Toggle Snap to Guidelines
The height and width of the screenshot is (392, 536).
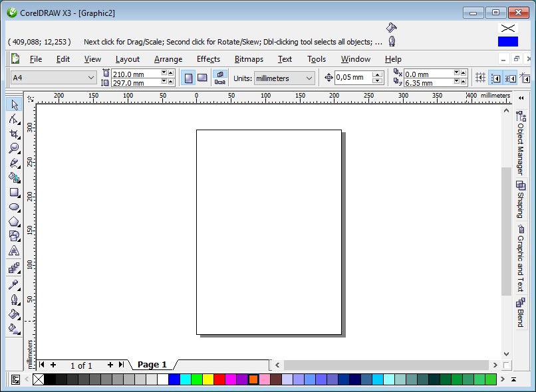(495, 78)
